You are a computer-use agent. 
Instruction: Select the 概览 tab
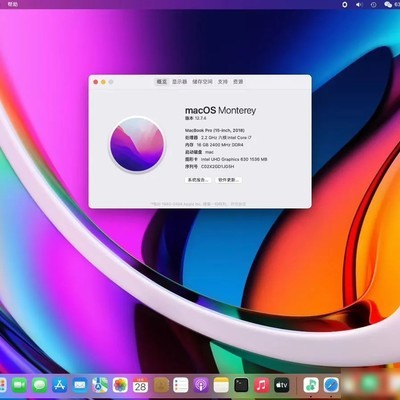(162, 82)
